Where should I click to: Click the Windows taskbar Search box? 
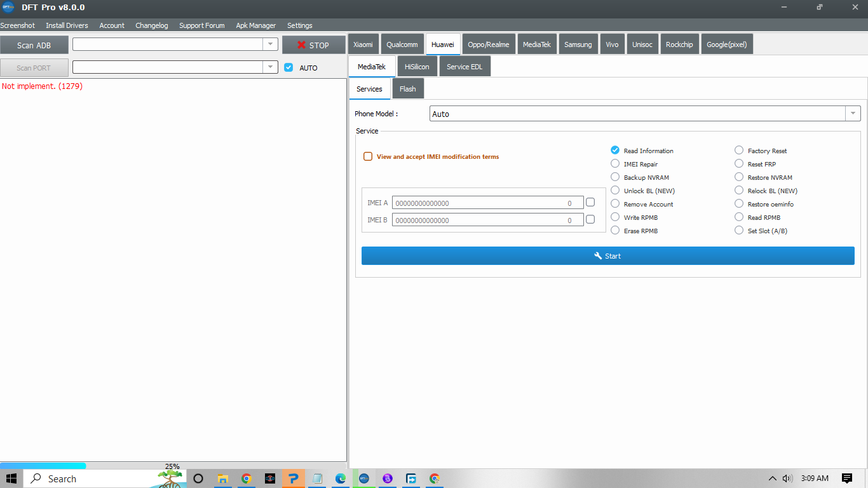click(x=105, y=478)
